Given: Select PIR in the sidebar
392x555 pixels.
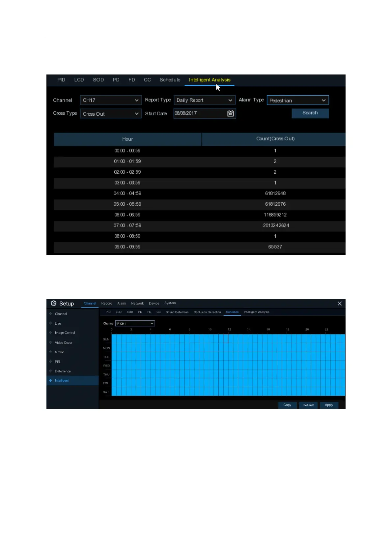Looking at the screenshot, I should pos(57,362).
